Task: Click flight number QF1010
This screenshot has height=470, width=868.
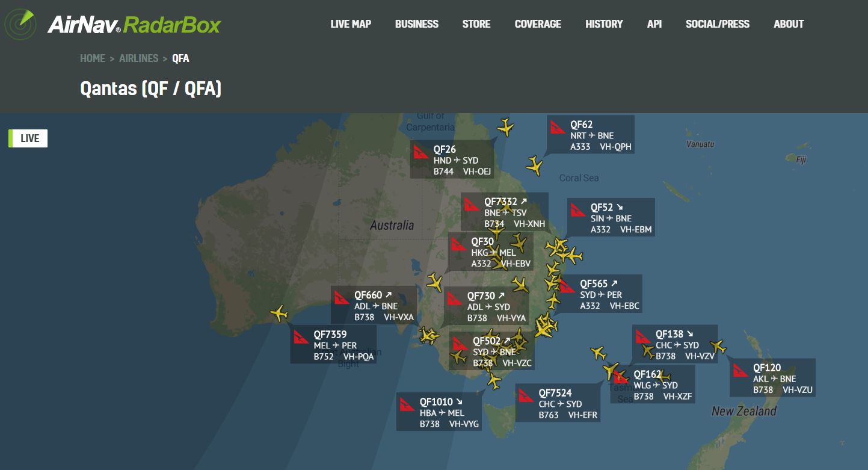Action: click(x=436, y=402)
